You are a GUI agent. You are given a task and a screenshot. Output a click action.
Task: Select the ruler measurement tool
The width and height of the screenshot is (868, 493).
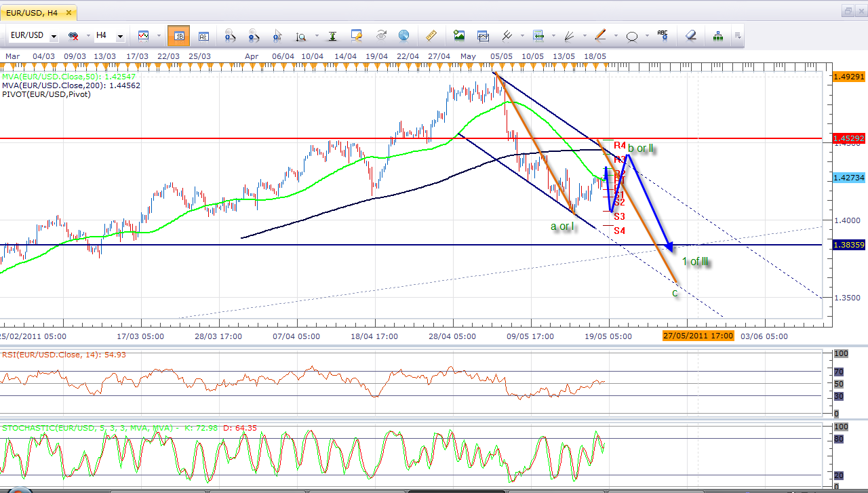pos(430,35)
